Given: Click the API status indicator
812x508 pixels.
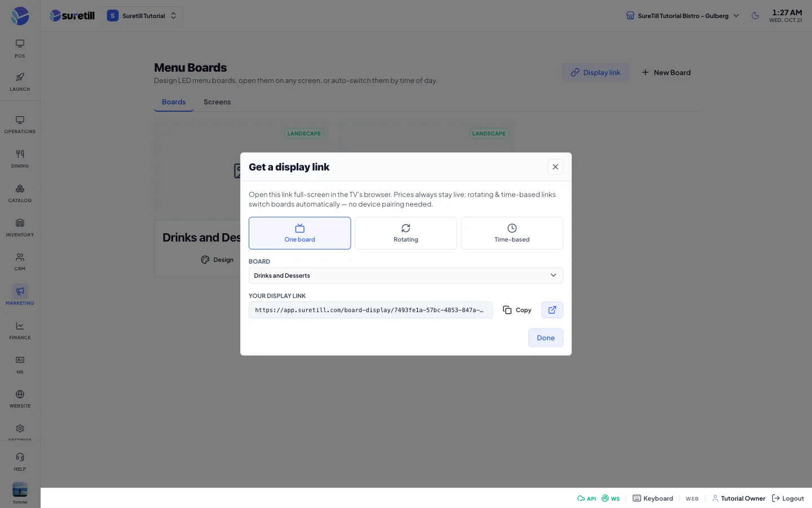Looking at the screenshot, I should (586, 498).
